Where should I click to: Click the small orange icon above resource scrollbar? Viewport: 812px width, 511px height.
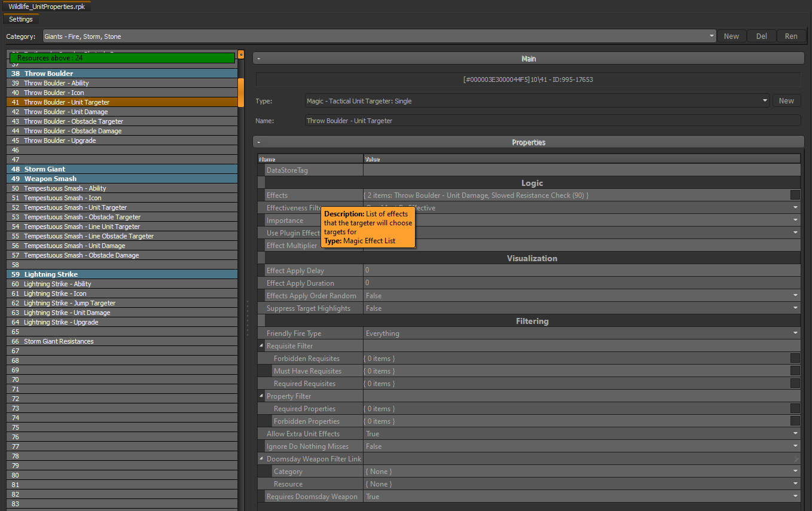pyautogui.click(x=241, y=54)
